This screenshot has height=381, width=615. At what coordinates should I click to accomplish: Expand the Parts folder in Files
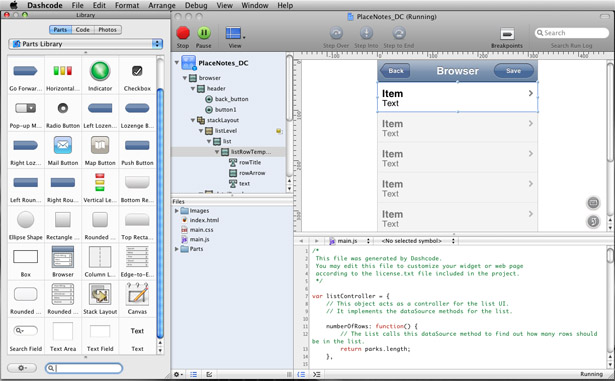176,249
